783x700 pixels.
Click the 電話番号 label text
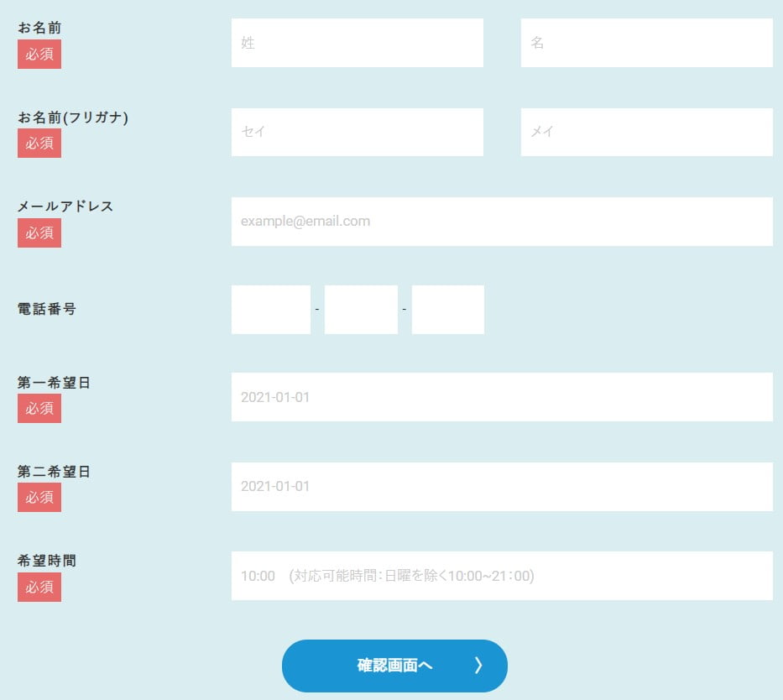coord(45,309)
